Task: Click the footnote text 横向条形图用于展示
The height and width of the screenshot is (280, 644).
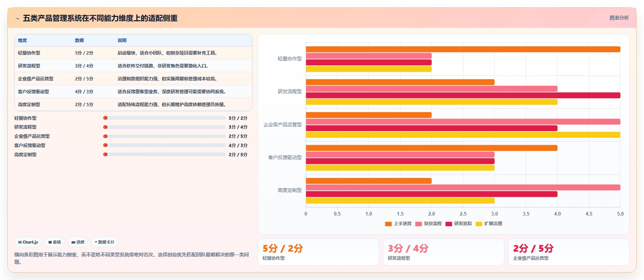Action: pyautogui.click(x=132, y=258)
